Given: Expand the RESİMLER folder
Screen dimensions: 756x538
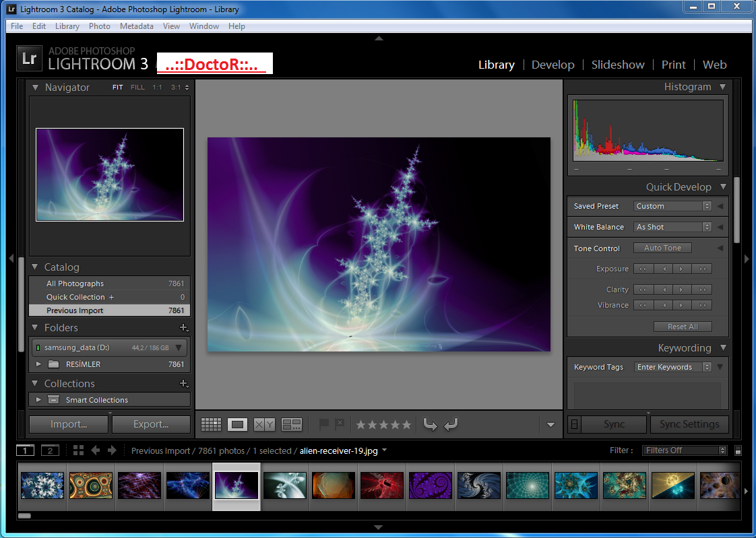Looking at the screenshot, I should pyautogui.click(x=38, y=364).
